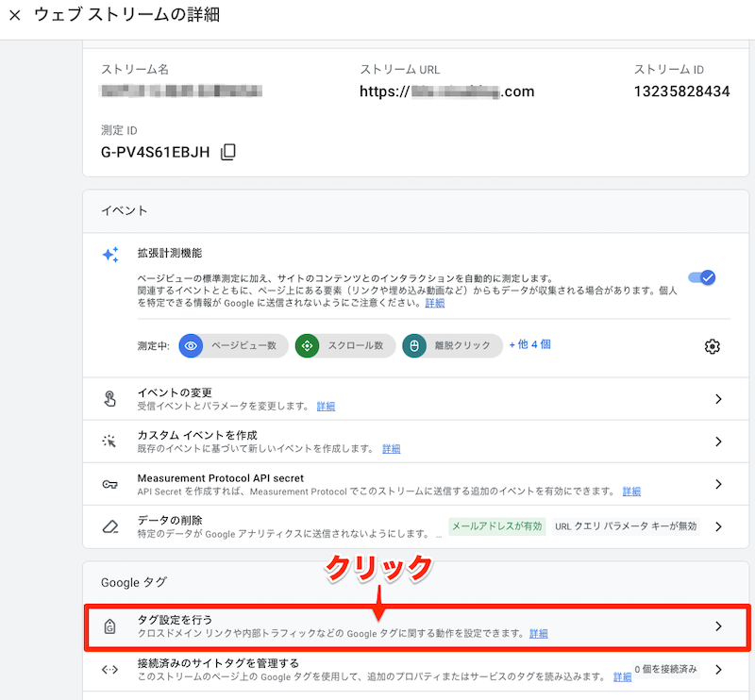The width and height of the screenshot is (755, 700).
Task: Open the 詳細 link under タグ設定を行う
Action: (x=538, y=633)
